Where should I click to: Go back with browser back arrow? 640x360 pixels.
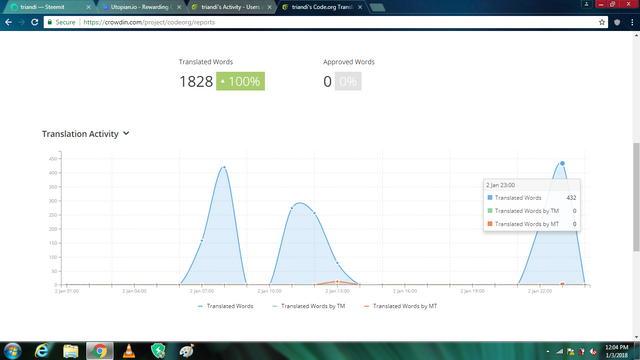pyautogui.click(x=8, y=22)
